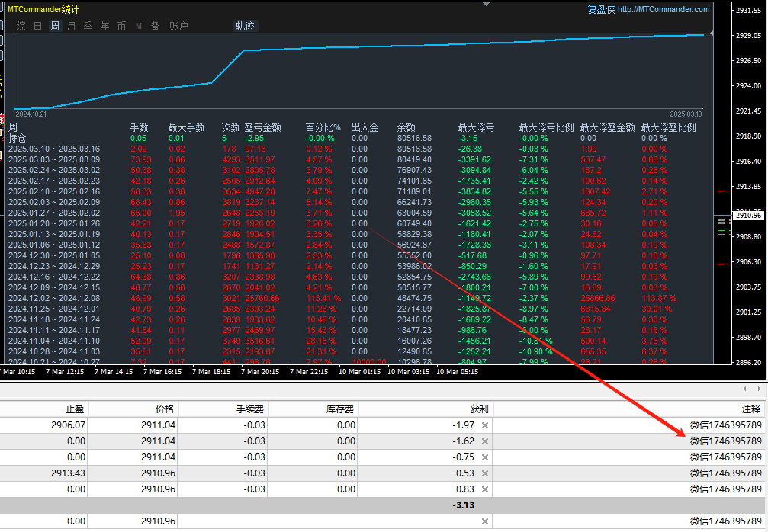This screenshot has height=532, width=768.
Task: Open the 日 daily statistics tab
Action: (37, 26)
